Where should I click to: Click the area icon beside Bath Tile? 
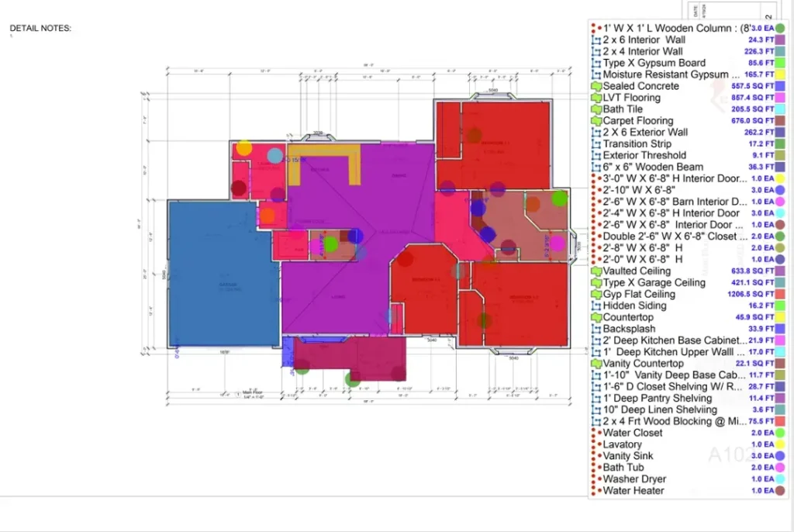click(x=596, y=109)
